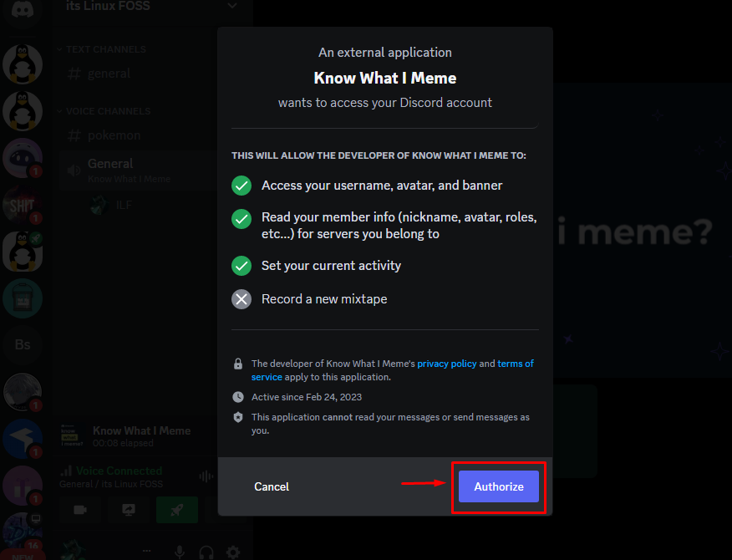Screen dimensions: 732x560
Task: Click the green check beside Access your username
Action: click(241, 186)
